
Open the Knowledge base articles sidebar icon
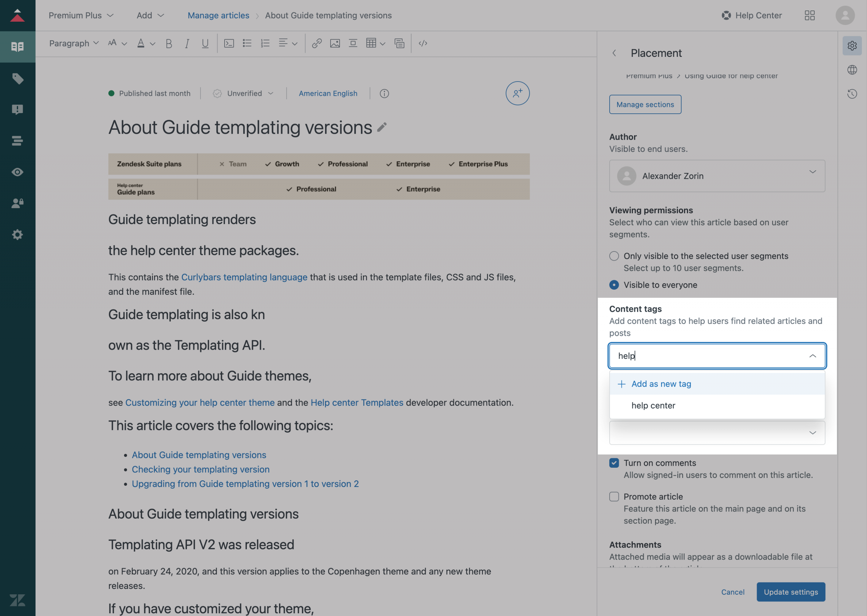18,47
